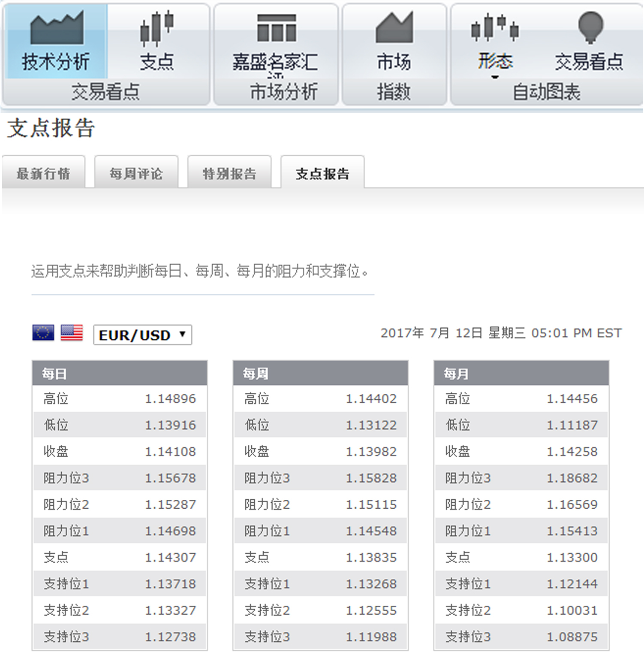Select daily 支持位1 value 1.13718
Image resolution: width=644 pixels, height=652 pixels.
(x=170, y=584)
